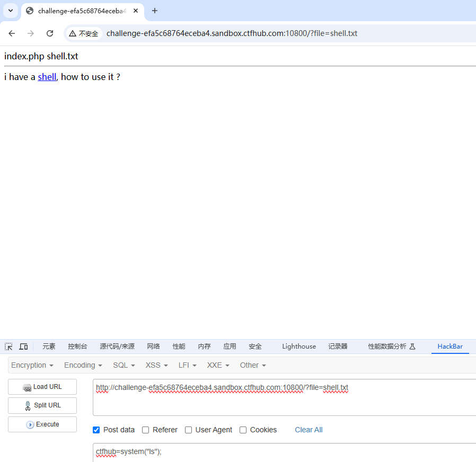The image size is (476, 462).
Task: Uncheck the Post data checkbox
Action: (96, 430)
